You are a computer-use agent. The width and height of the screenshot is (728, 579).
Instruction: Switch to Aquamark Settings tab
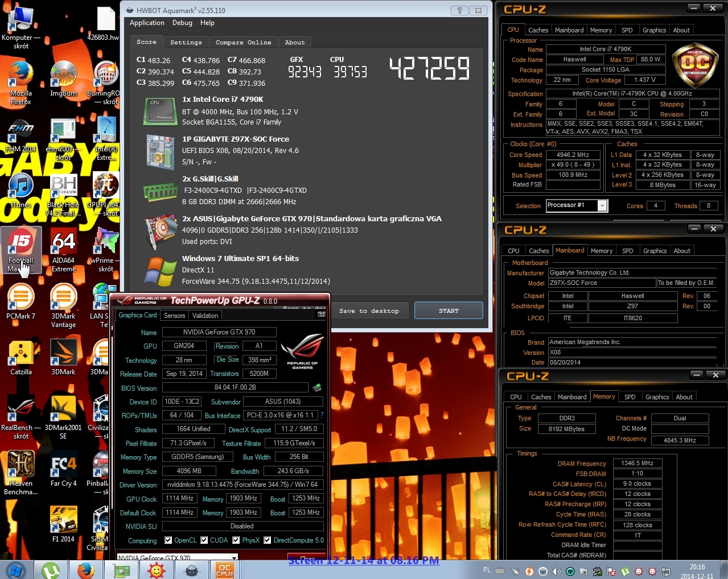[186, 43]
